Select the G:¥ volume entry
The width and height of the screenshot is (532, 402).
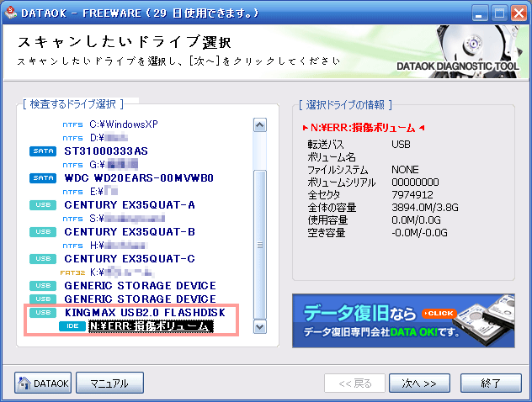coord(114,165)
